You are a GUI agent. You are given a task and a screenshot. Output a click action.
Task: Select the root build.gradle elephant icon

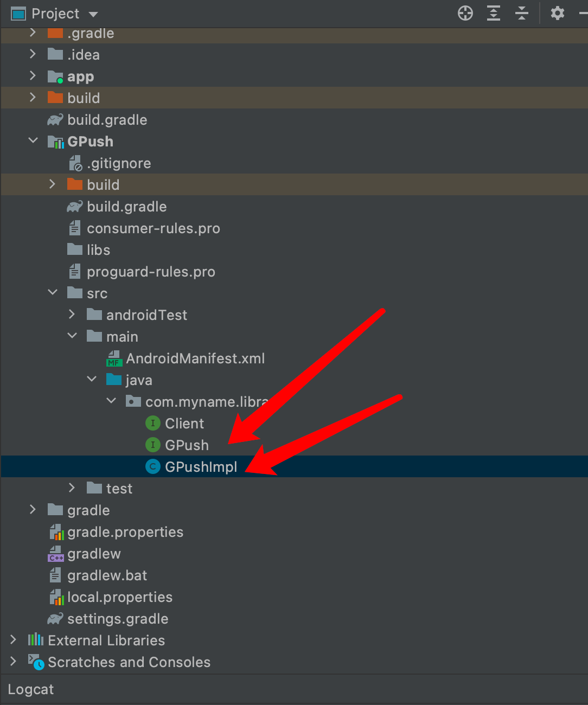tap(55, 119)
